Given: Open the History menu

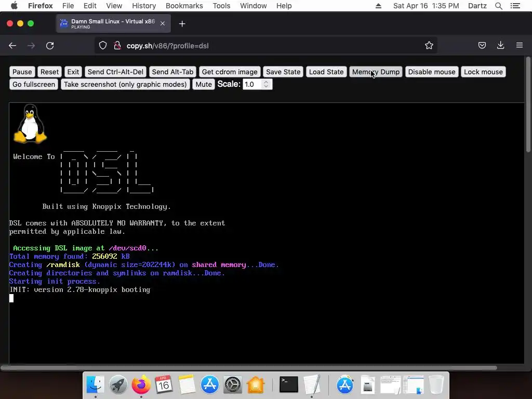Looking at the screenshot, I should [x=144, y=6].
